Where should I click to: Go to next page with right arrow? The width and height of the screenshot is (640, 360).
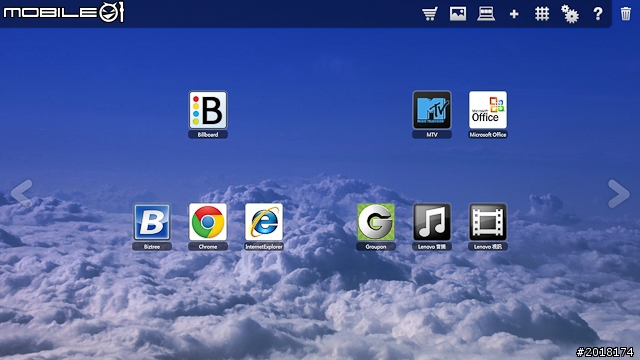tap(619, 193)
